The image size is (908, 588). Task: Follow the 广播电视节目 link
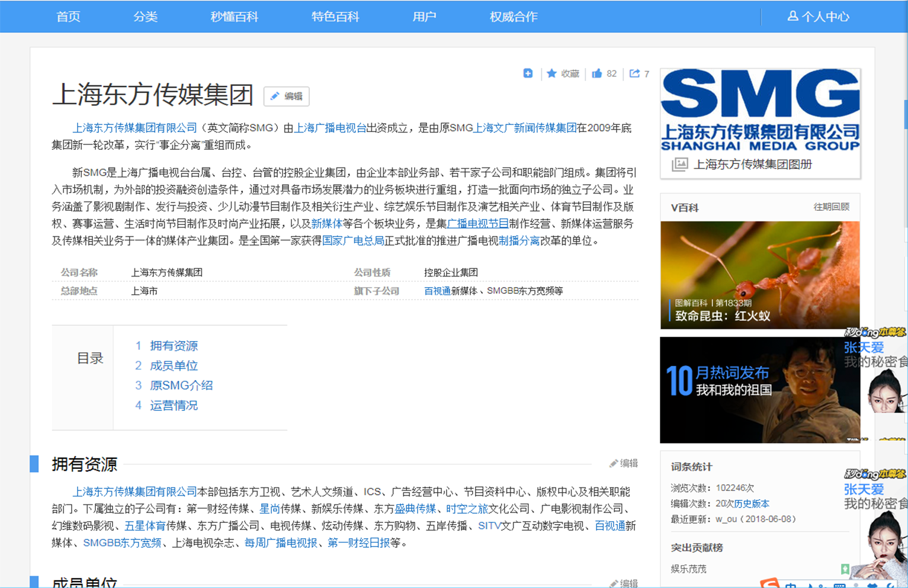(x=478, y=224)
